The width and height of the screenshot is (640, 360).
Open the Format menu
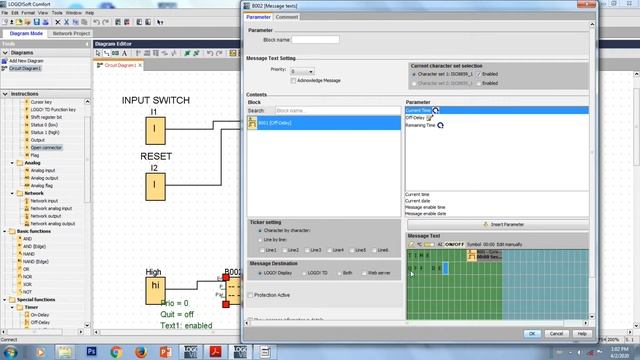[28, 13]
